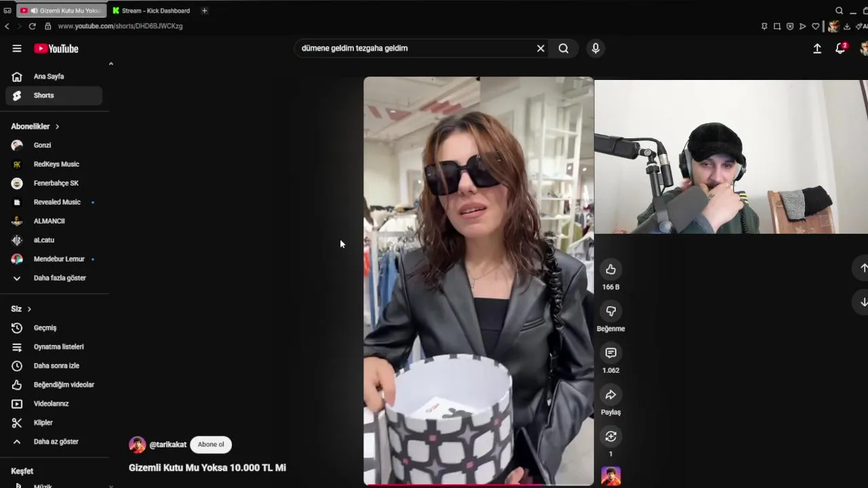Open the comments showing 1.062
The height and width of the screenshot is (488, 868).
click(611, 353)
